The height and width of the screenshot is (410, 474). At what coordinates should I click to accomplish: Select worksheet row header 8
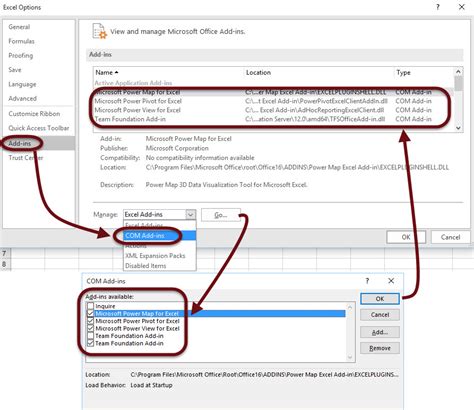coord(5,264)
